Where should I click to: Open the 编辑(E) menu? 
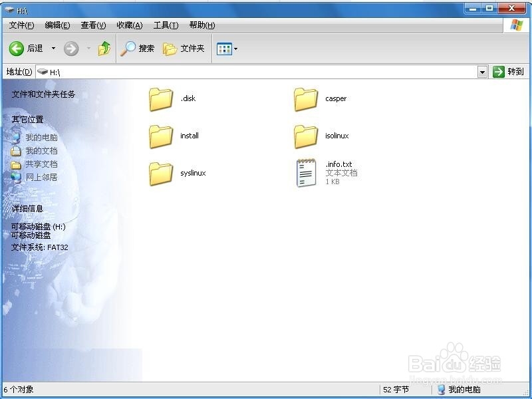click(x=57, y=25)
